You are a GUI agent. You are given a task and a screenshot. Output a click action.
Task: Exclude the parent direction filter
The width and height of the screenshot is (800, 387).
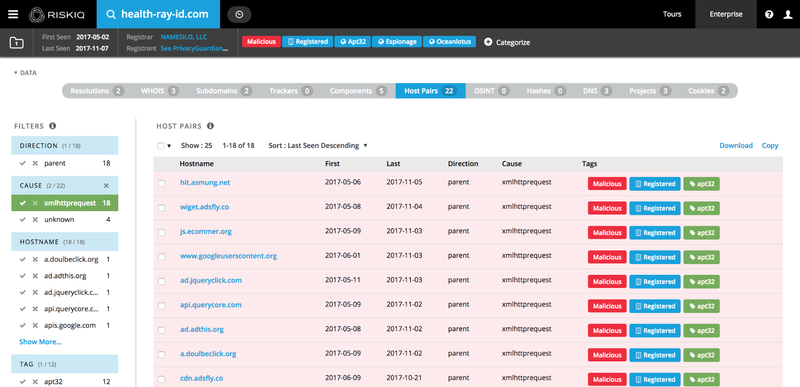click(35, 163)
